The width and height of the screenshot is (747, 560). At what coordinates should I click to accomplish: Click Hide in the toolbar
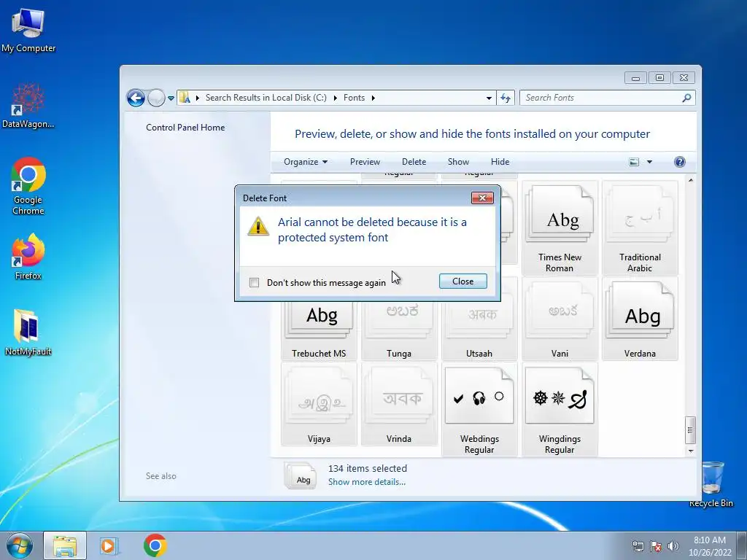(500, 162)
